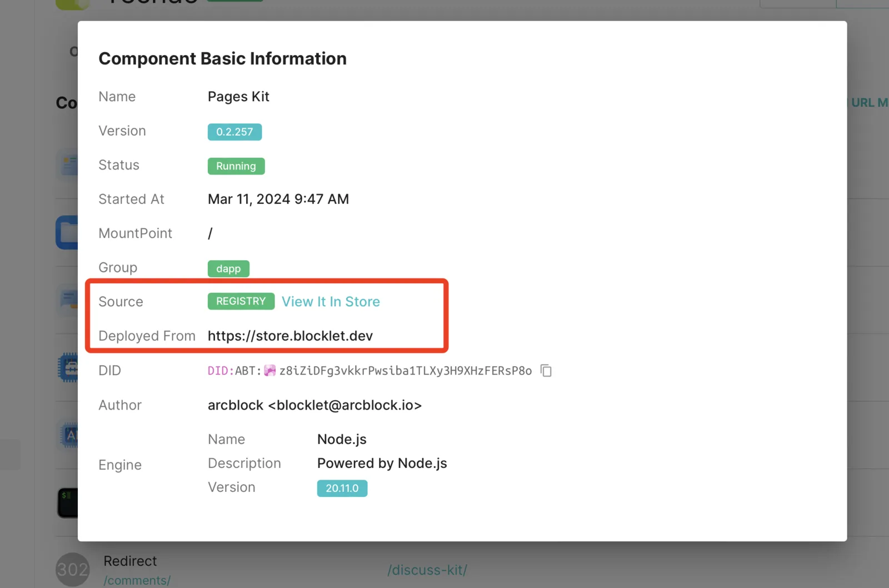Open the /comments/ link under Redirect
The width and height of the screenshot is (889, 588).
point(137,580)
